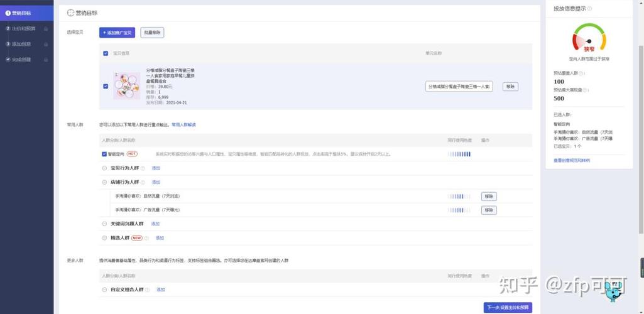This screenshot has width=644, height=314.
Task: Collapse the 精选人群 group
Action: coord(104,238)
